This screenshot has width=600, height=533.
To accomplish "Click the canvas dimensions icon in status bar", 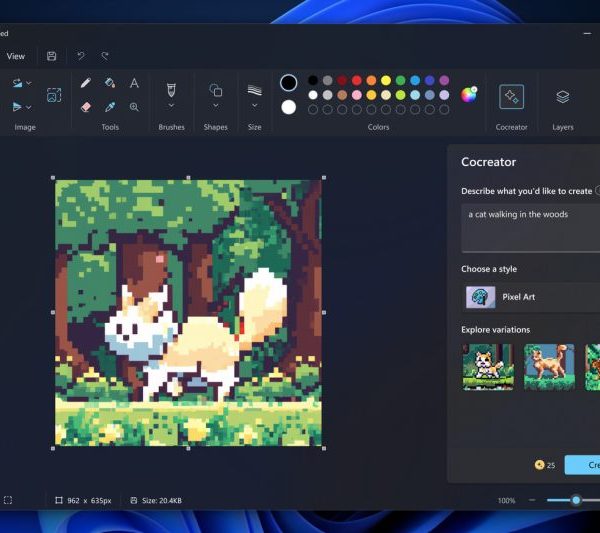I will pos(59,500).
